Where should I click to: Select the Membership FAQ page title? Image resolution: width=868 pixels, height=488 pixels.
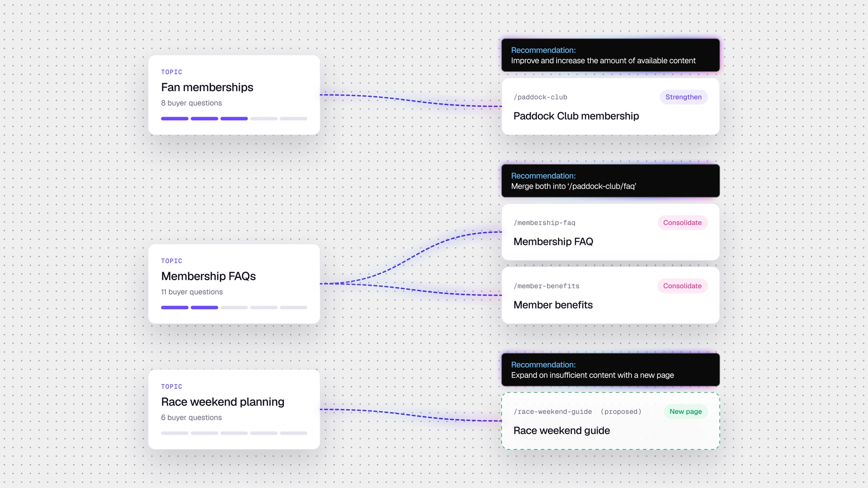pos(553,242)
